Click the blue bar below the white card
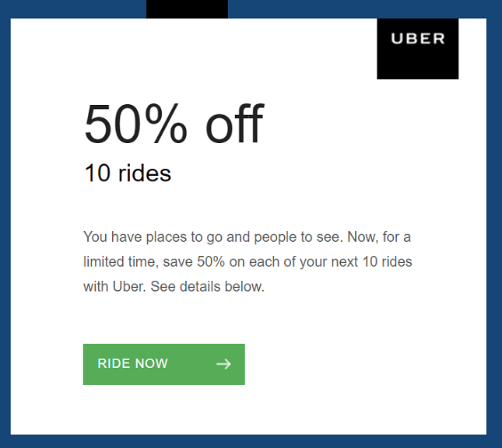The width and height of the screenshot is (502, 448). 251,442
